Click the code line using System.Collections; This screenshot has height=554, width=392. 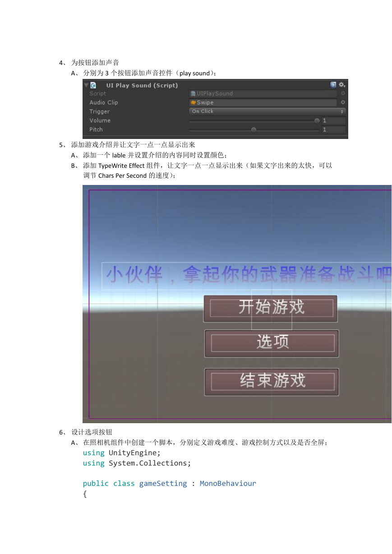[137, 463]
